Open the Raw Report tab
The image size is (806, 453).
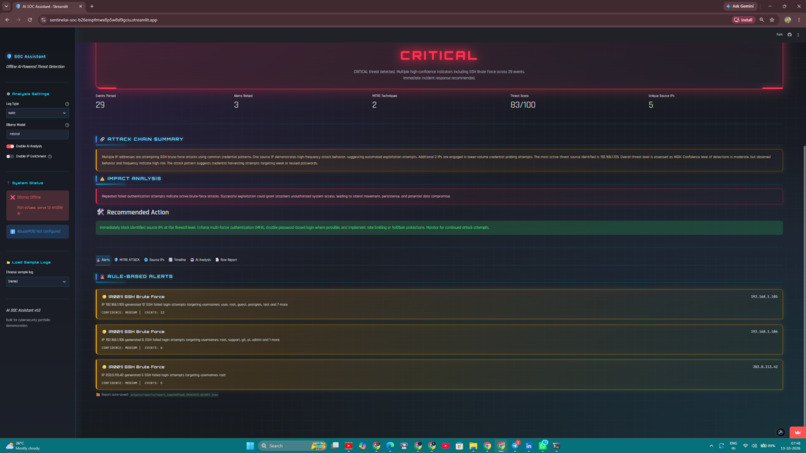click(x=226, y=260)
